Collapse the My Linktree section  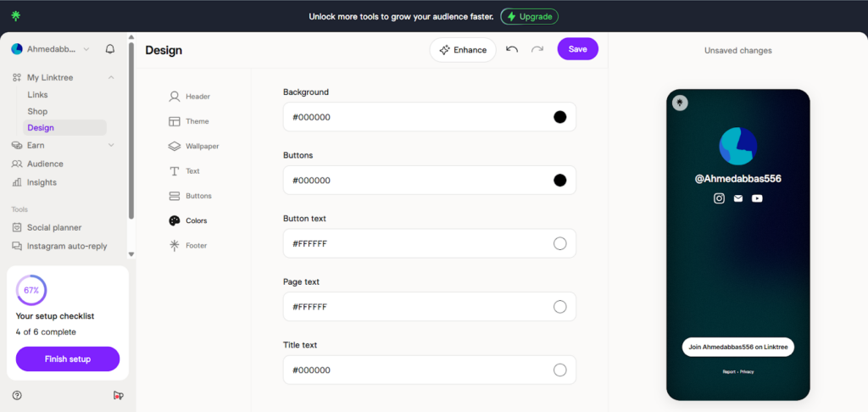[x=111, y=78]
